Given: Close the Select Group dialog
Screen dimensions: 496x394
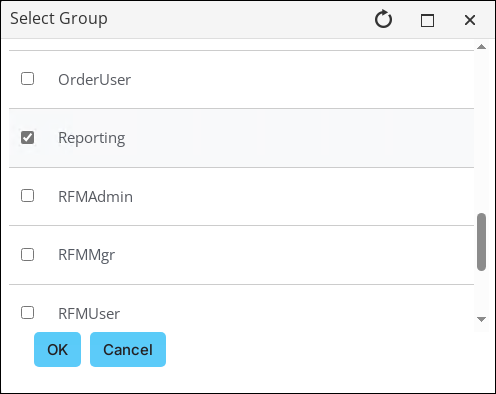Looking at the screenshot, I should (470, 20).
